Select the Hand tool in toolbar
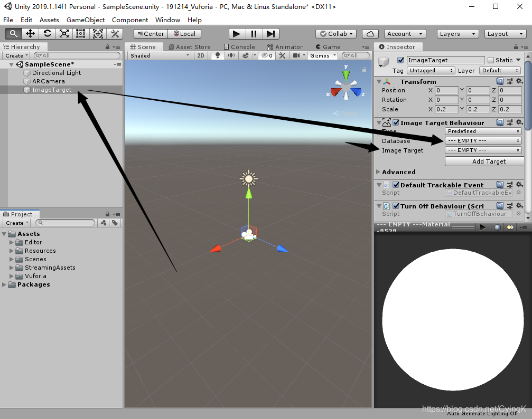 (13, 34)
